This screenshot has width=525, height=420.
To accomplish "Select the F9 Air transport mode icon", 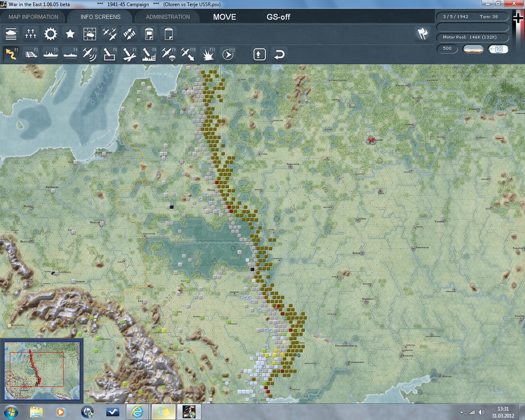I will 169,54.
